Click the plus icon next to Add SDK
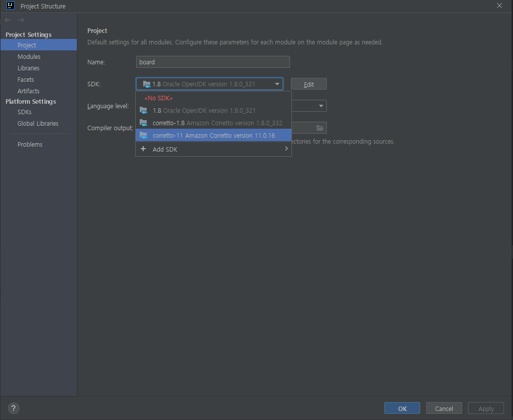Image resolution: width=513 pixels, height=420 pixels. [x=143, y=149]
